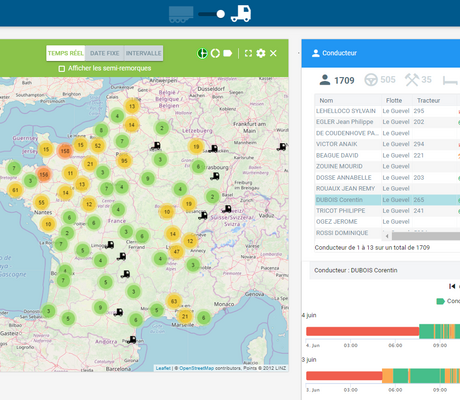Viewport: 460px width, 400px height.
Task: Click the orange segment on 3 juin timeline
Action: click(x=387, y=376)
